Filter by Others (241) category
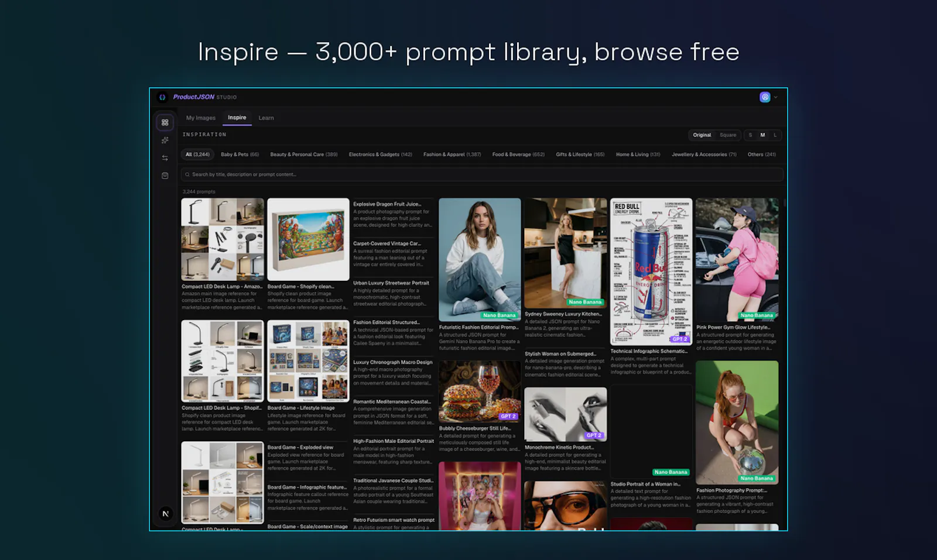This screenshot has width=937, height=560. pyautogui.click(x=761, y=154)
